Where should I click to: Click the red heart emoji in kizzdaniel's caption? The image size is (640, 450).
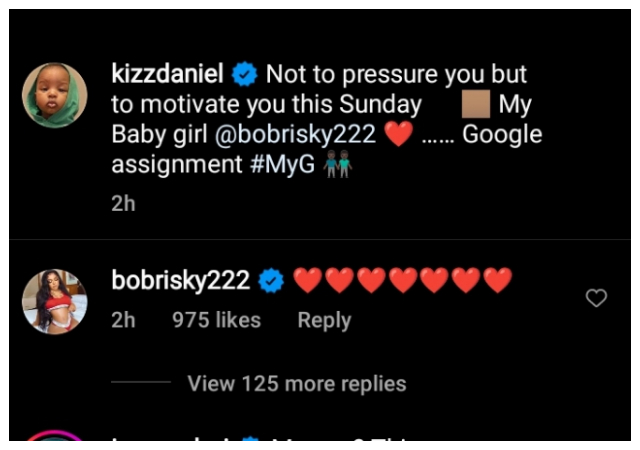[398, 135]
